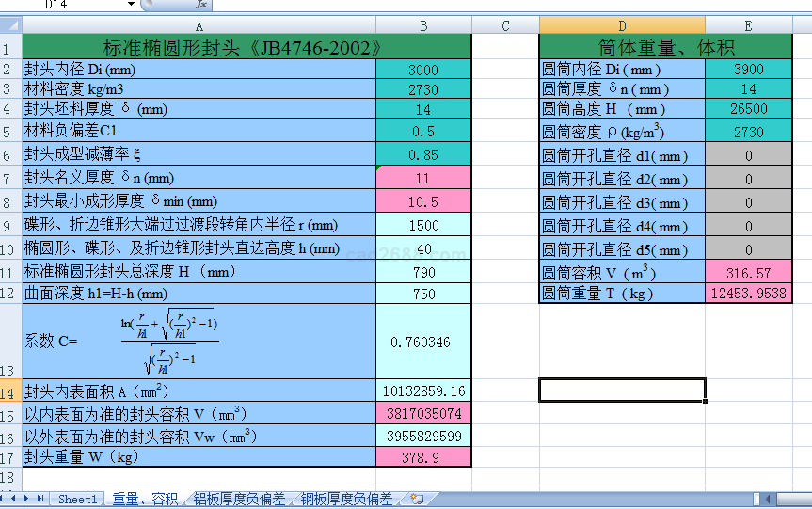The image size is (812, 509).
Task: Select the 封头重量 result cell 378.9
Action: click(x=422, y=457)
